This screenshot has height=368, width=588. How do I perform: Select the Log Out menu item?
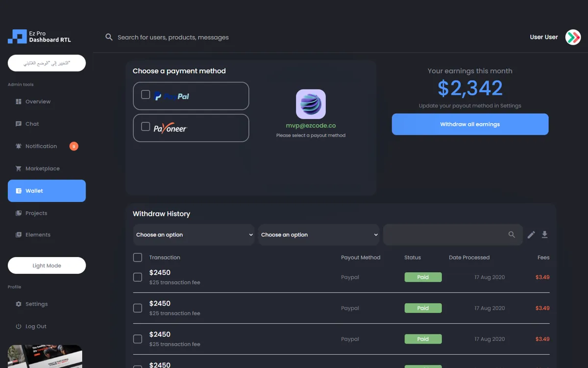click(47, 326)
